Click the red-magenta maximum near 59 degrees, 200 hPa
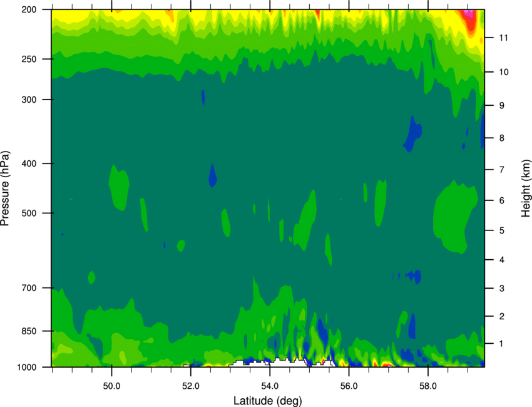The width and height of the screenshot is (532, 407). 469,21
